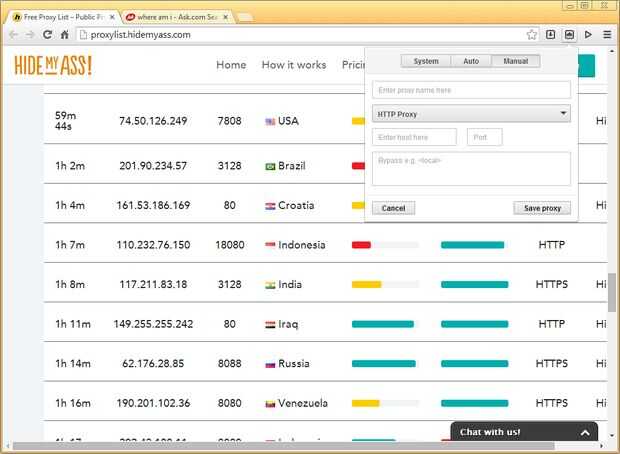Click the Indonesia row red speed bar
Screen dimensions: 620x454
pyautogui.click(x=361, y=245)
